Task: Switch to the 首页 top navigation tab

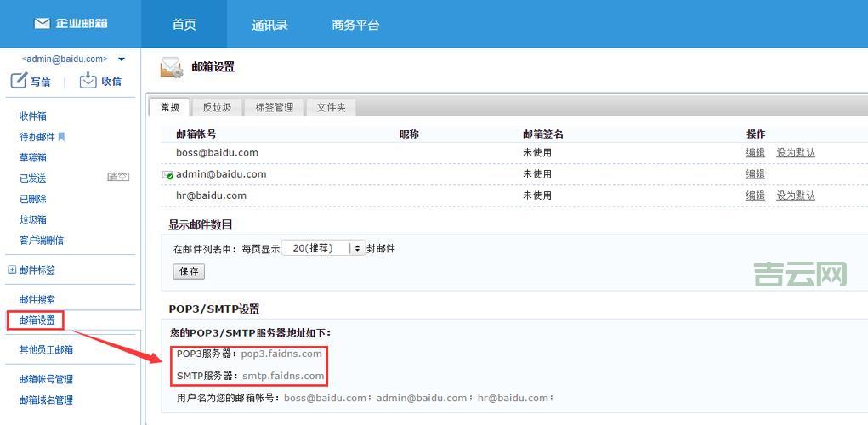Action: pyautogui.click(x=184, y=25)
